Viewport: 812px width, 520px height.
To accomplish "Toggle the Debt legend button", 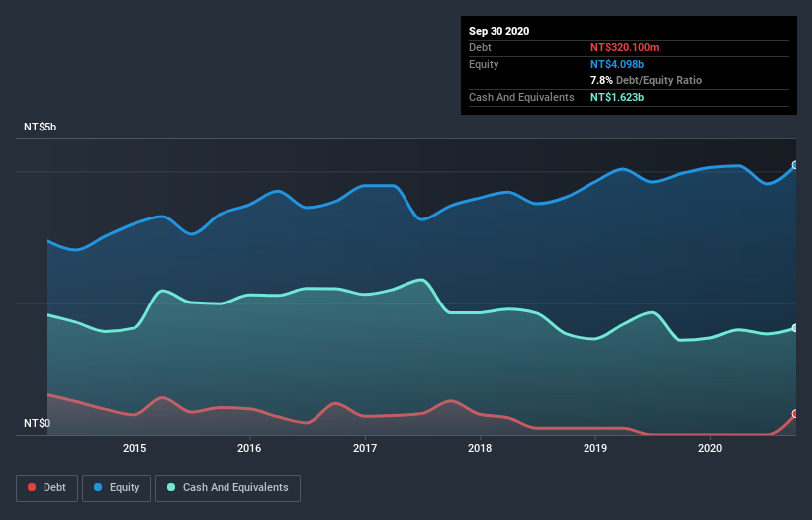I will click(47, 488).
